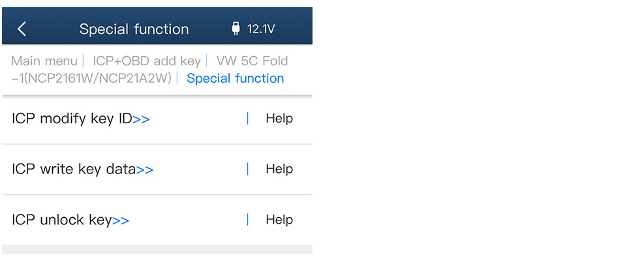
Task: Click blue divider left of unlock key Help
Action: coord(248,220)
